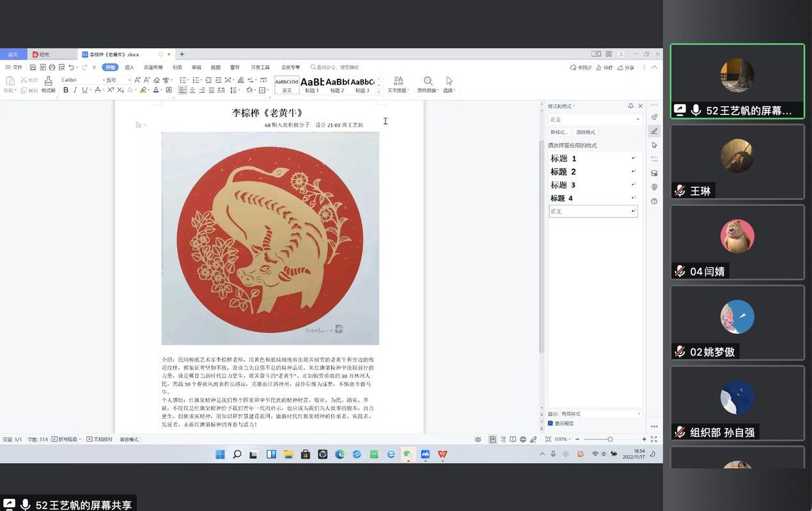
Task: Click the center alignment icon
Action: [x=192, y=90]
